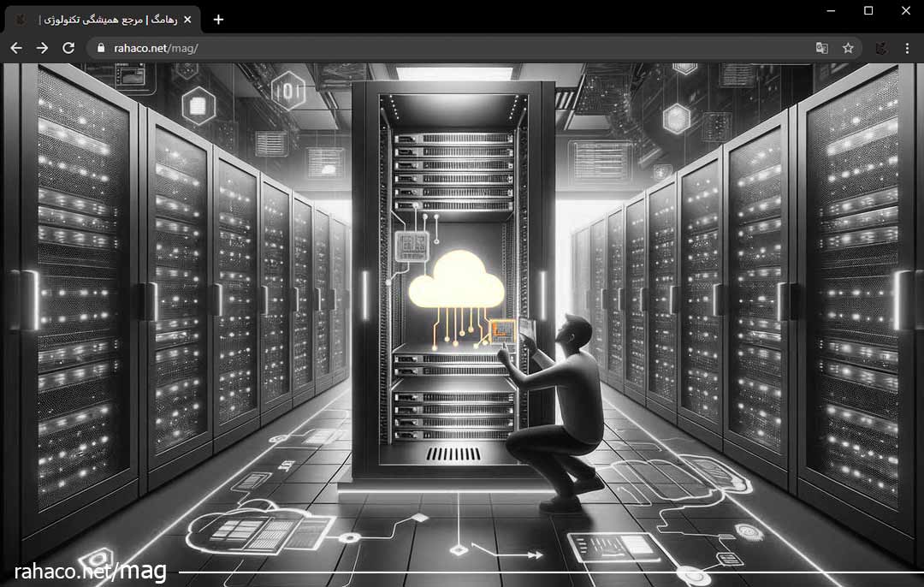
Task: Close the browser window
Action: tap(906, 10)
